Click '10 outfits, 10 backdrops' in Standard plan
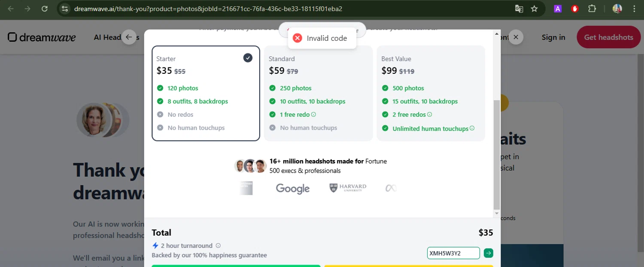Screen dimensions: 644x267 point(313,101)
